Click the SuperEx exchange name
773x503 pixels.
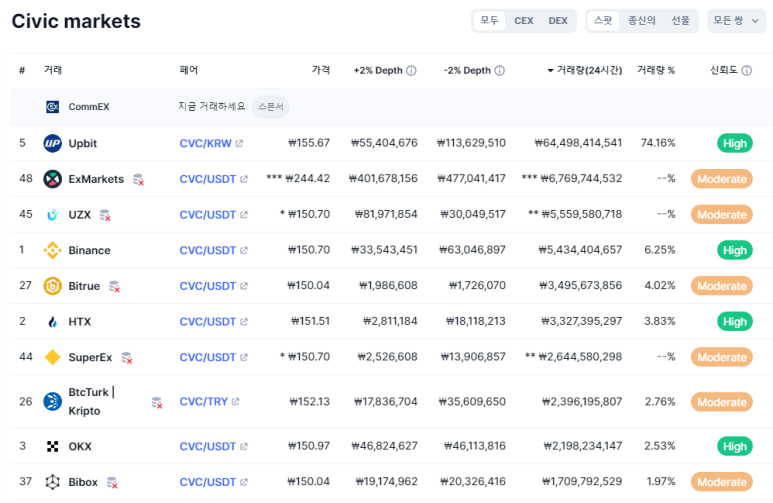(x=90, y=357)
